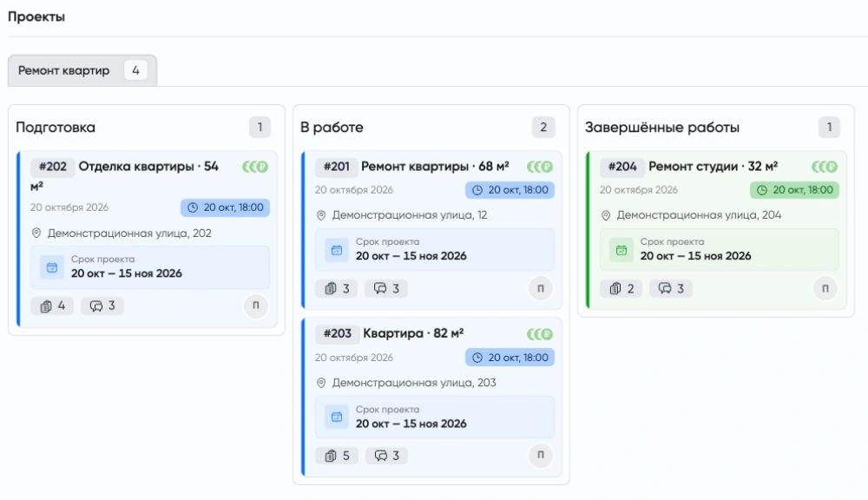Click the calendar icon in card #202 project term
The width and height of the screenshot is (868, 500).
click(52, 267)
